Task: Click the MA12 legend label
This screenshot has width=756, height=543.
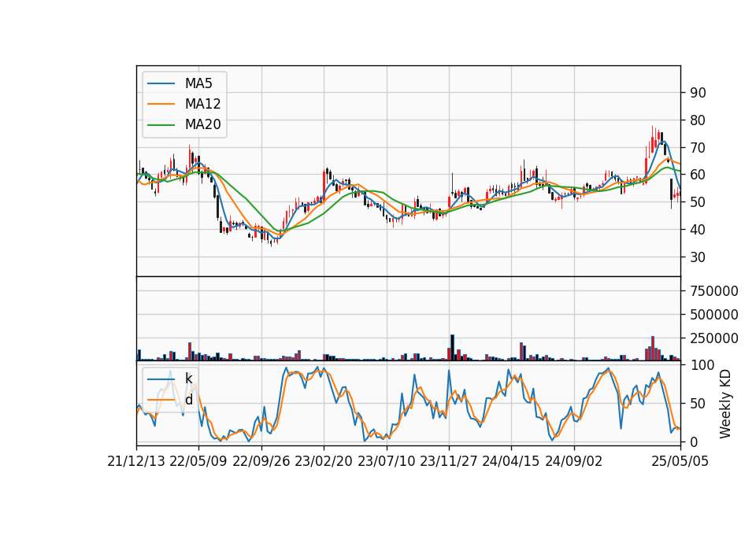Action: pyautogui.click(x=202, y=104)
